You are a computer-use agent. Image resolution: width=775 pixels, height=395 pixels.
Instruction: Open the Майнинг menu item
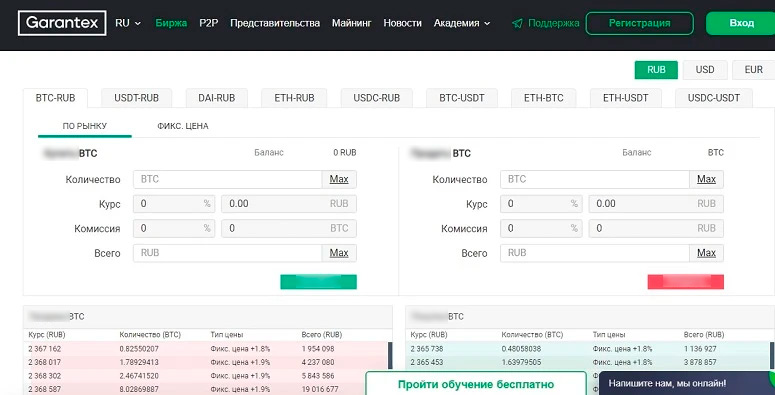351,23
